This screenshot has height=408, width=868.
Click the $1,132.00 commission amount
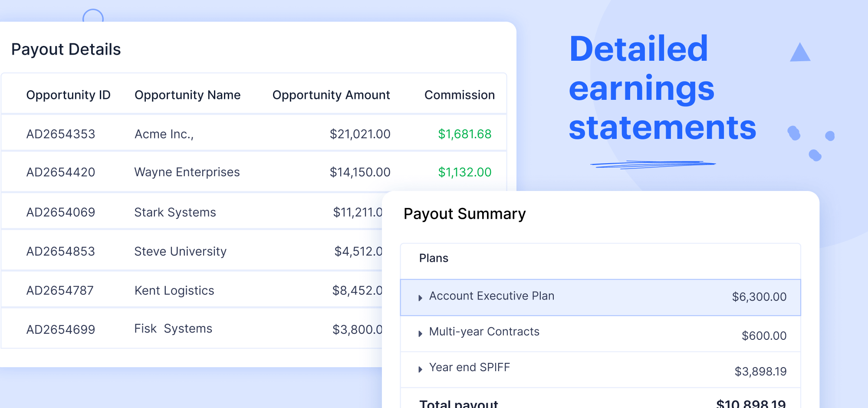point(464,172)
